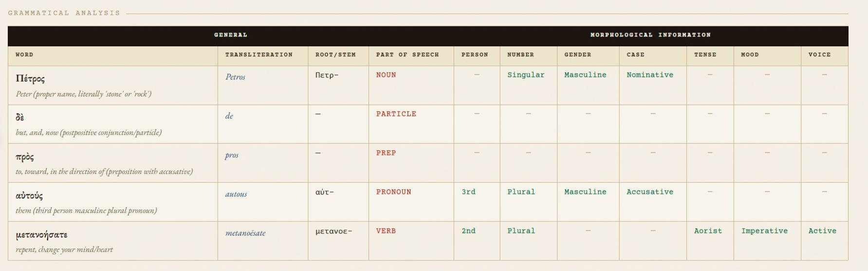Select the ROOT/STEM column header
Viewport: 868px width, 271px height.
pyautogui.click(x=335, y=55)
